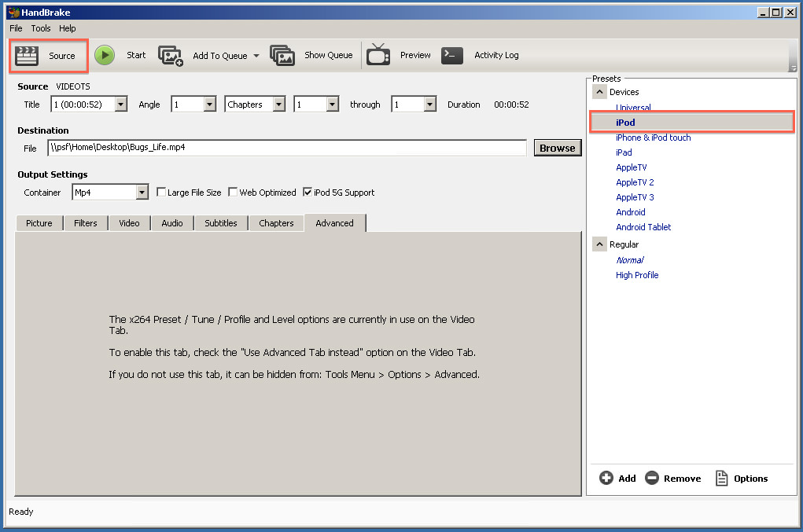Click the Remove preset minus icon
The image size is (803, 532).
coord(652,478)
